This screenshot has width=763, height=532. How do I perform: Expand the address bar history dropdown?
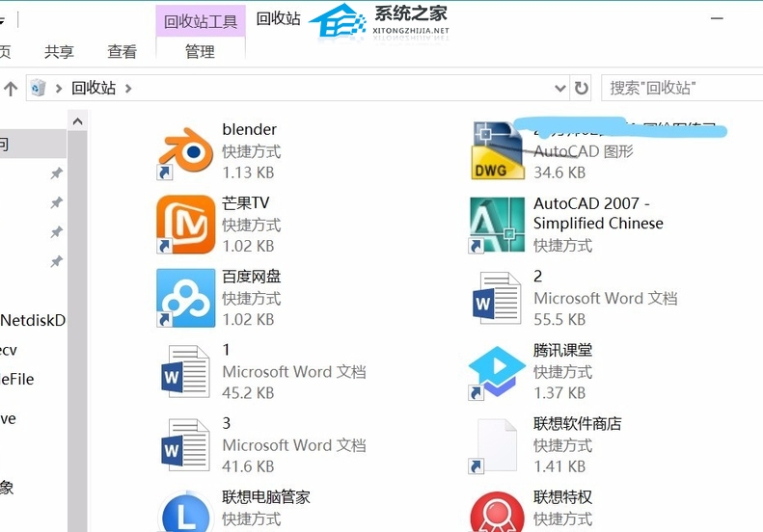tap(560, 89)
